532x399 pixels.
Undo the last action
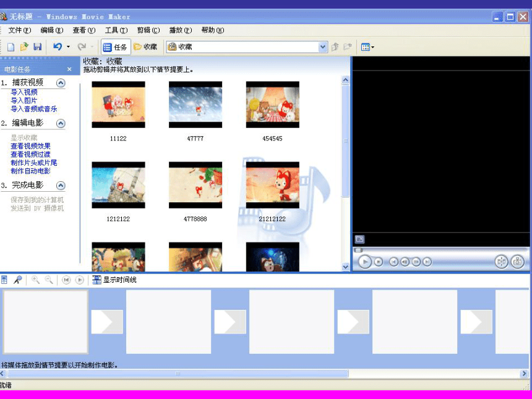[58, 46]
